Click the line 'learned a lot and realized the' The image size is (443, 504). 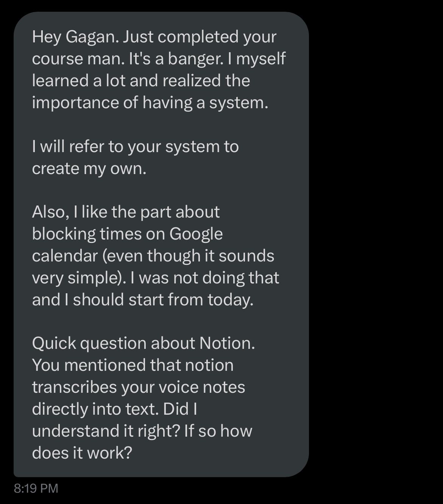(x=141, y=81)
